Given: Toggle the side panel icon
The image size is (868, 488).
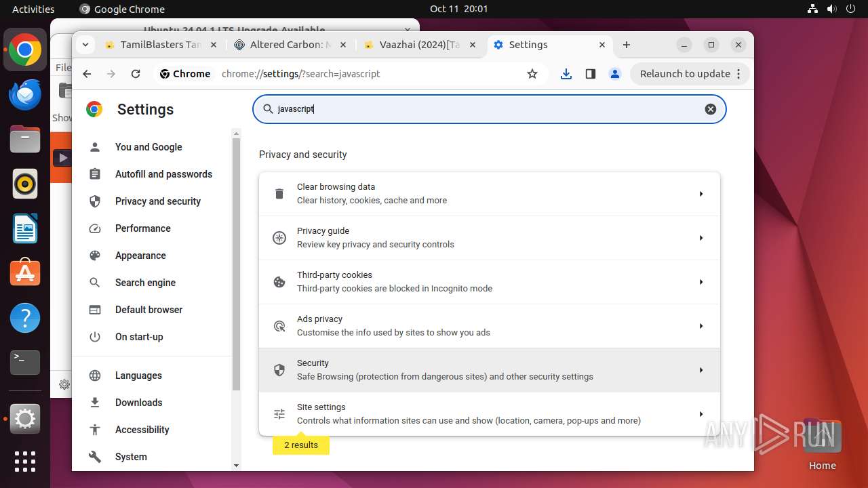Looking at the screenshot, I should (x=591, y=74).
